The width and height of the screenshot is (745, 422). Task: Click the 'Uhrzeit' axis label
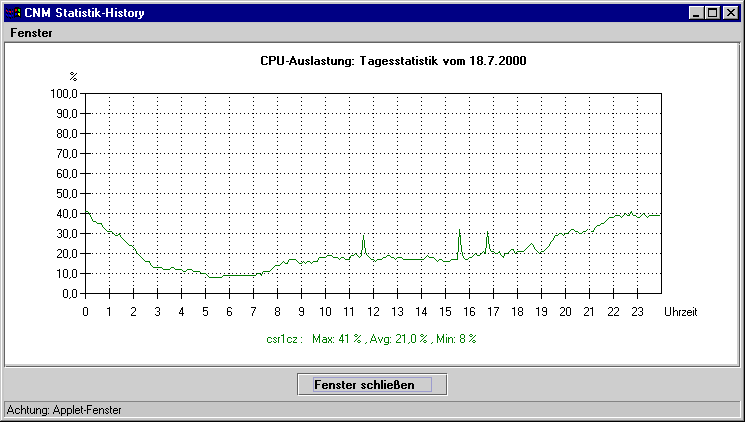680,312
